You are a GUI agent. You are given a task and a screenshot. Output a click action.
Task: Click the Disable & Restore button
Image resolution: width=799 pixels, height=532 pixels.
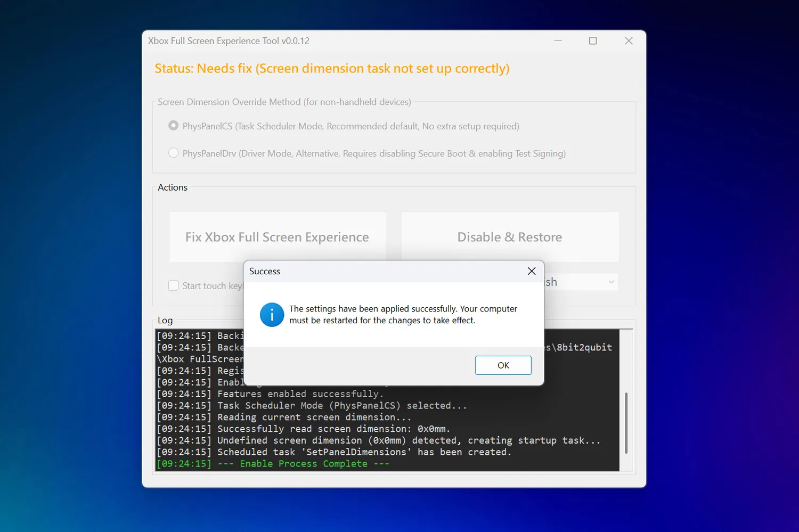tap(510, 237)
